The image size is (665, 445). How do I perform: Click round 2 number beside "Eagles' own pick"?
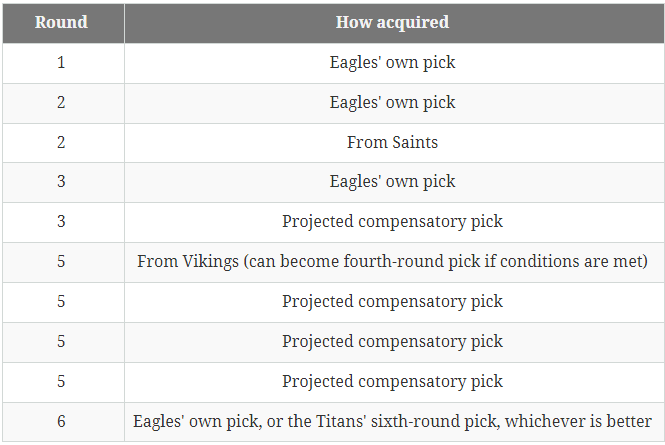[61, 102]
